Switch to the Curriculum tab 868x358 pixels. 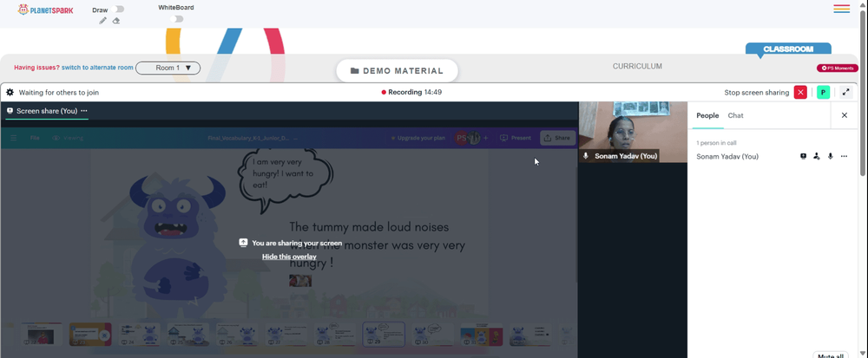(637, 66)
